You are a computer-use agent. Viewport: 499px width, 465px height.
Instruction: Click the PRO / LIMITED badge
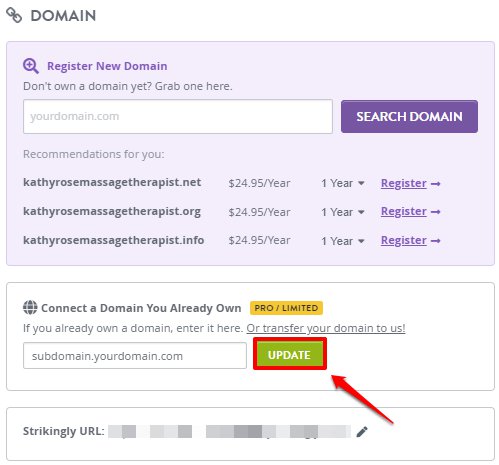(286, 308)
